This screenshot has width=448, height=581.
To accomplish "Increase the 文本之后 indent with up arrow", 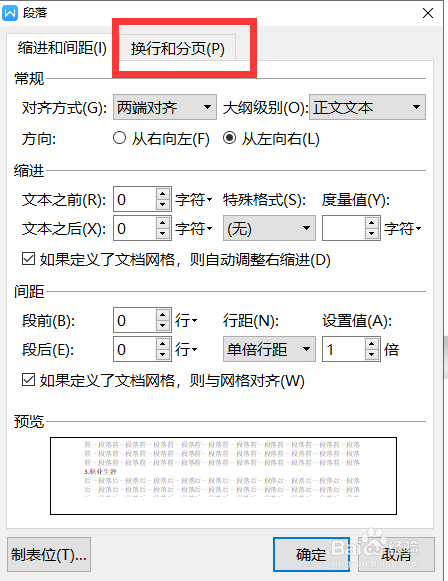I will pyautogui.click(x=163, y=223).
